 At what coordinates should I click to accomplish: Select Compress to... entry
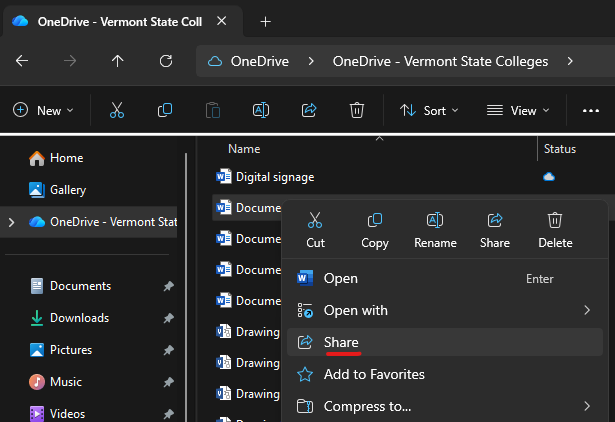(445, 406)
